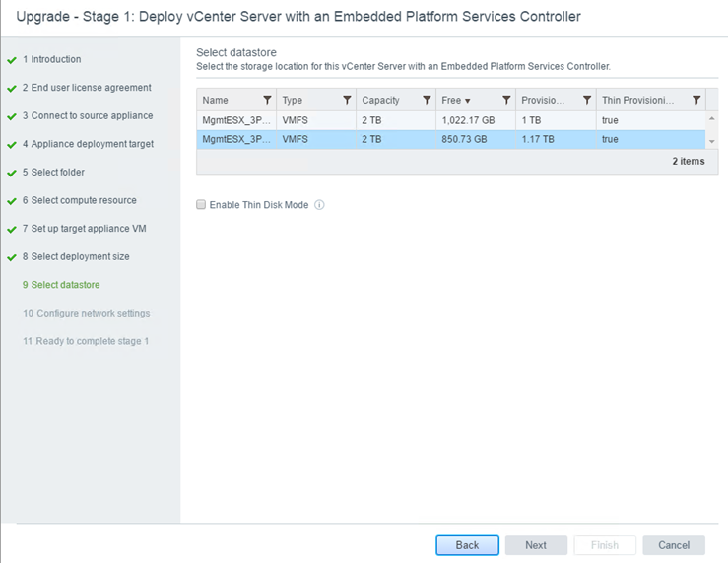728x563 pixels.
Task: Open the Provisioned column filter icon
Action: coord(587,100)
